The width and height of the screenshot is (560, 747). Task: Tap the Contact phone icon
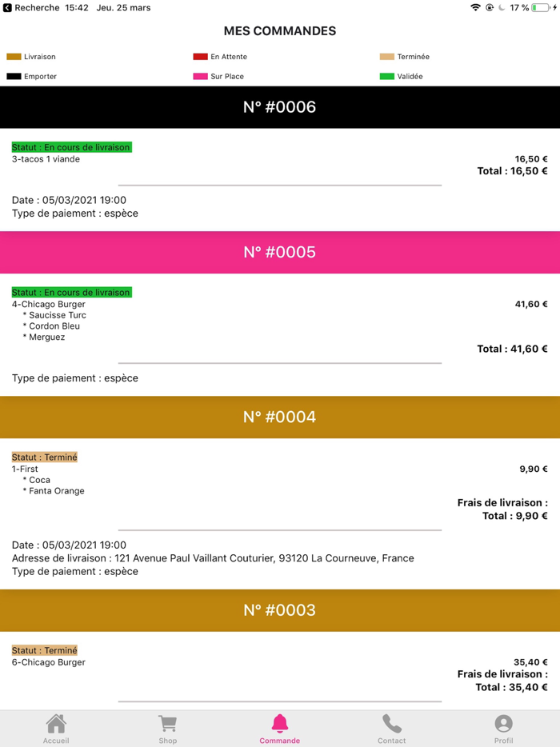[391, 724]
